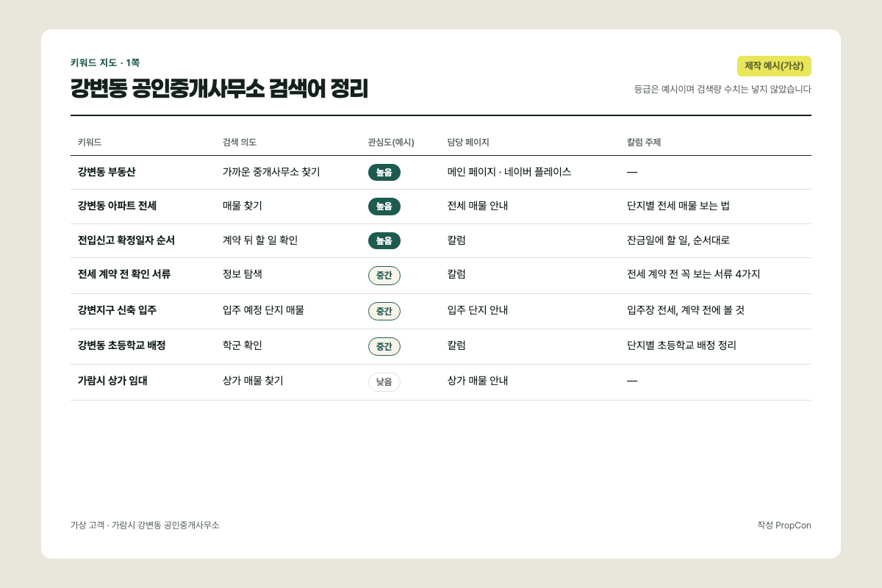This screenshot has height=588, width=882.
Task: Select the keyword '강변동 부동산'
Action: click(107, 172)
